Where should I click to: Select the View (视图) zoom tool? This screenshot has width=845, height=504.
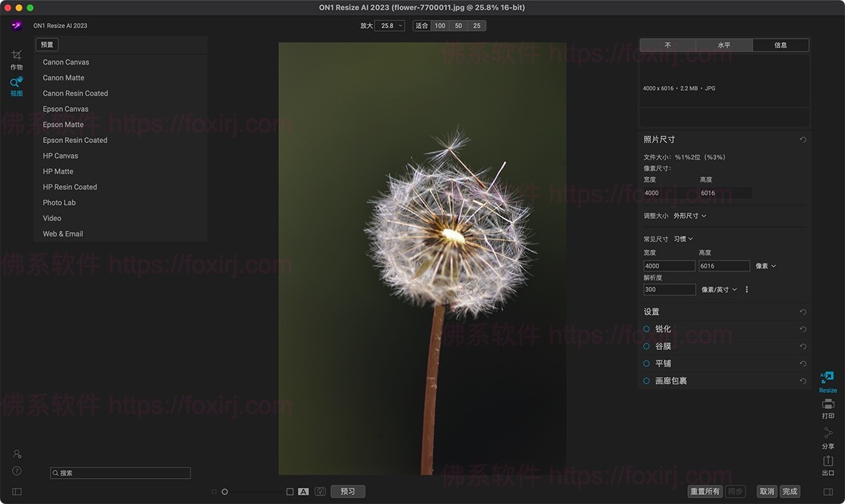click(16, 87)
